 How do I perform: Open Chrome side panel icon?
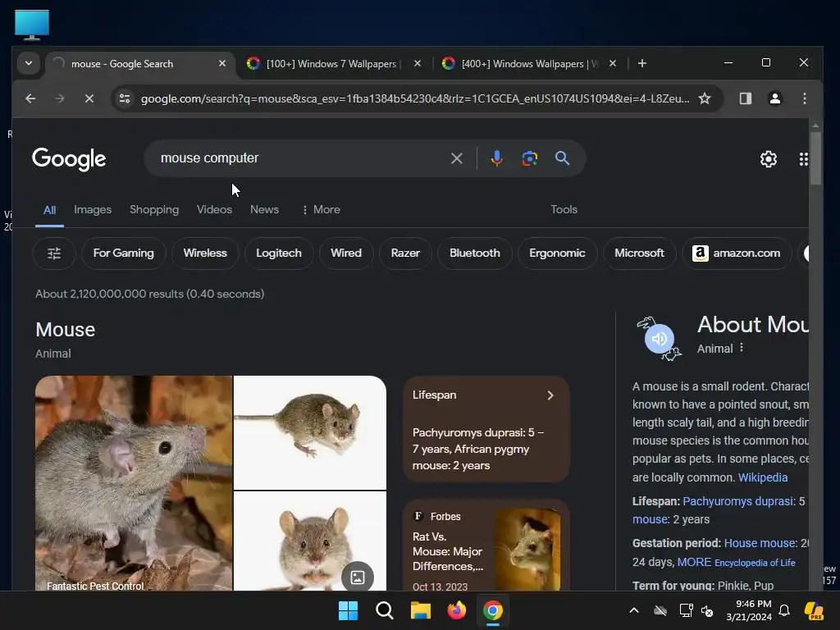(x=745, y=98)
